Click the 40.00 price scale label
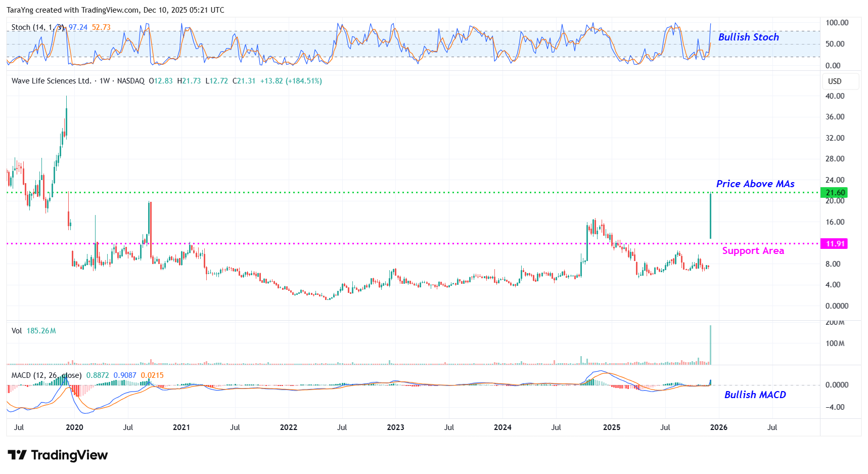 click(x=835, y=96)
